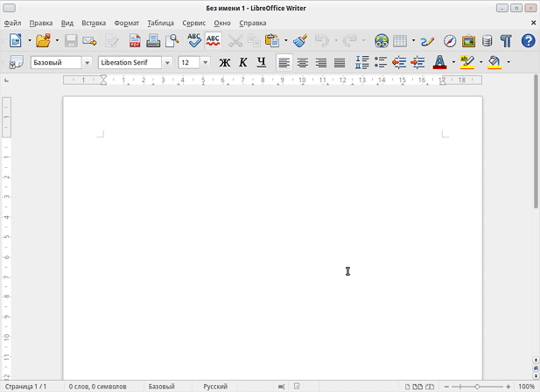The height and width of the screenshot is (392, 540).
Task: Expand the font color dropdown arrow
Action: point(453,62)
